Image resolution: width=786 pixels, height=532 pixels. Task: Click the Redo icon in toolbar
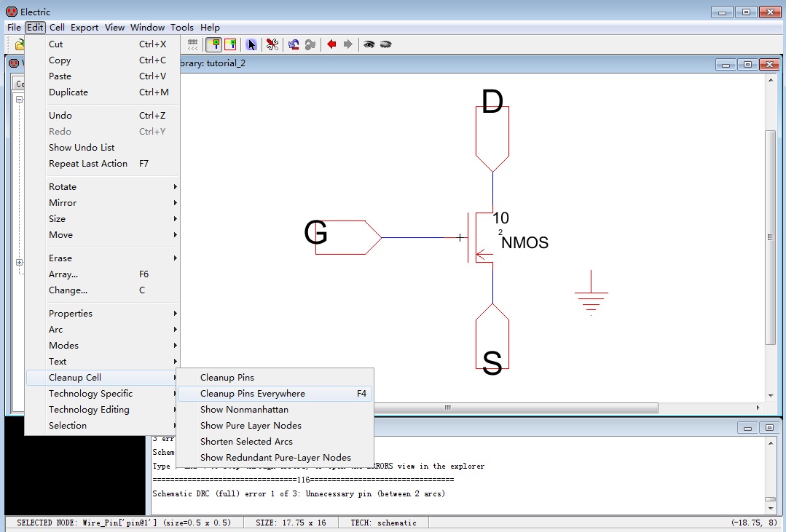tap(310, 44)
